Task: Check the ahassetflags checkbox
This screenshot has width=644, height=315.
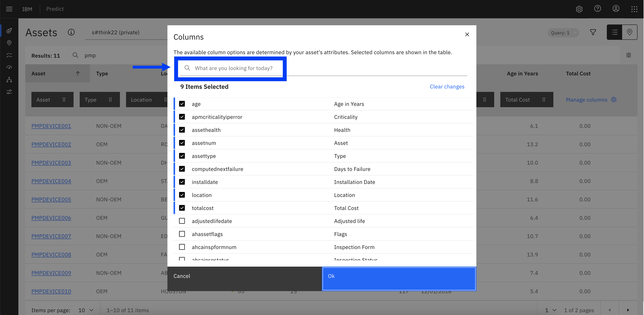Action: click(182, 234)
